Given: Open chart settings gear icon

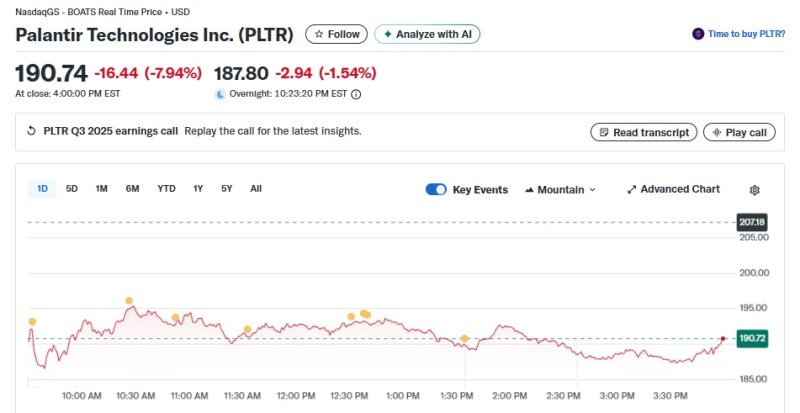Looking at the screenshot, I should click(755, 190).
